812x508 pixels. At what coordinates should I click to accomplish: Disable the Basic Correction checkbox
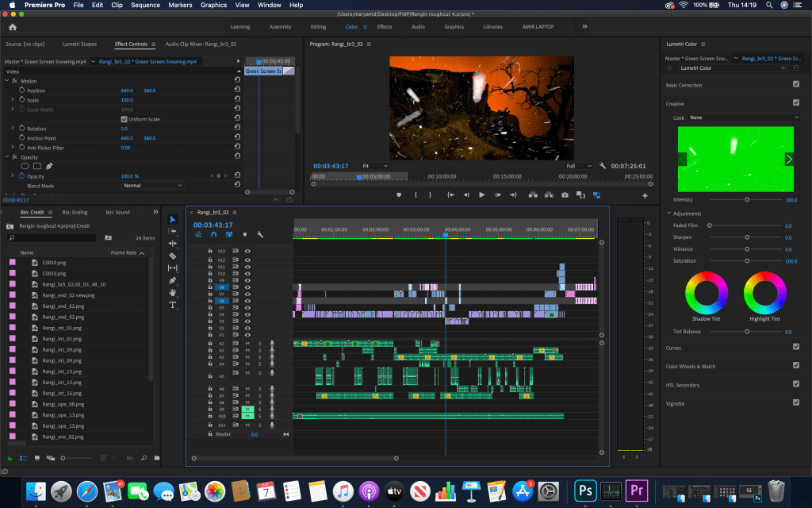coord(795,84)
